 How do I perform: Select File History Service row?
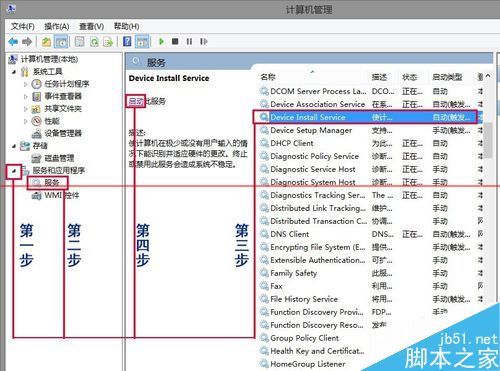(x=370, y=299)
